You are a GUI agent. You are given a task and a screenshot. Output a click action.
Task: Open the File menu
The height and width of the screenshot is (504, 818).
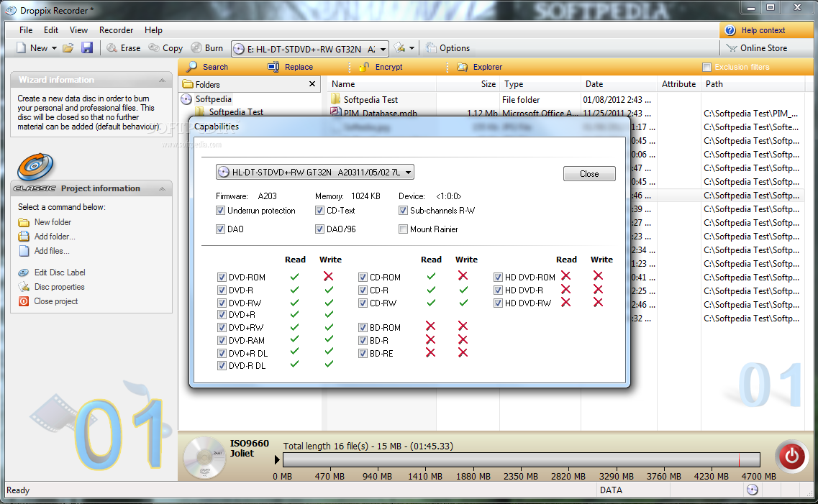click(26, 29)
